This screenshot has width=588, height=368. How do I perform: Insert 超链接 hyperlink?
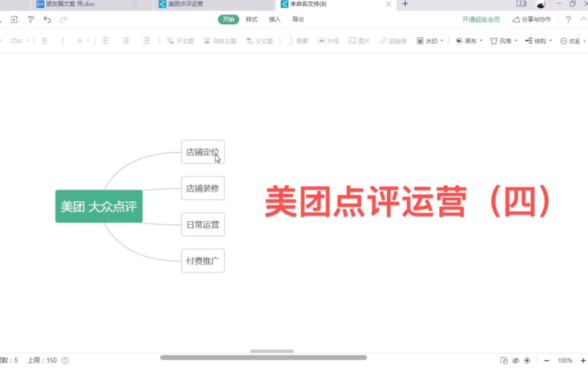click(x=393, y=41)
